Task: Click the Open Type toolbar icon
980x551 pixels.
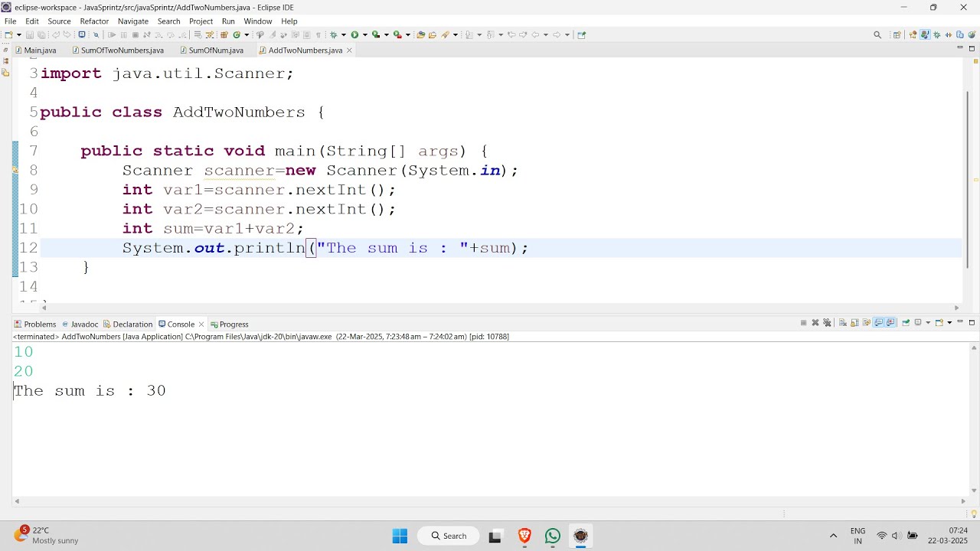Action: coord(420,34)
